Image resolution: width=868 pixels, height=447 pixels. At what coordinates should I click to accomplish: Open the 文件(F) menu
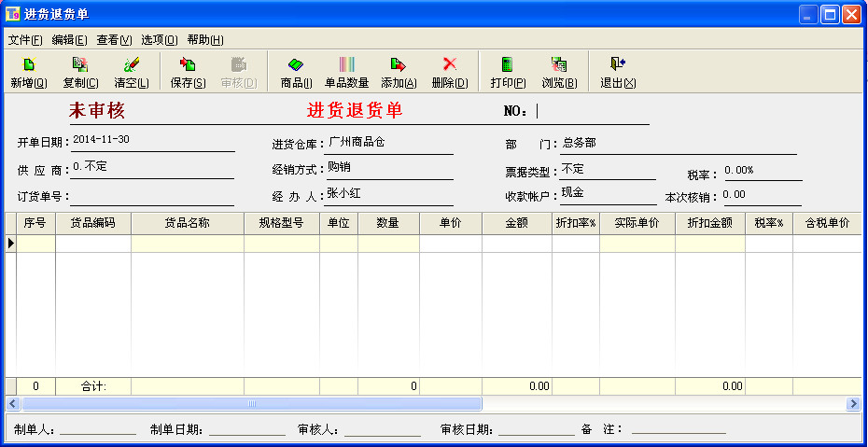25,40
